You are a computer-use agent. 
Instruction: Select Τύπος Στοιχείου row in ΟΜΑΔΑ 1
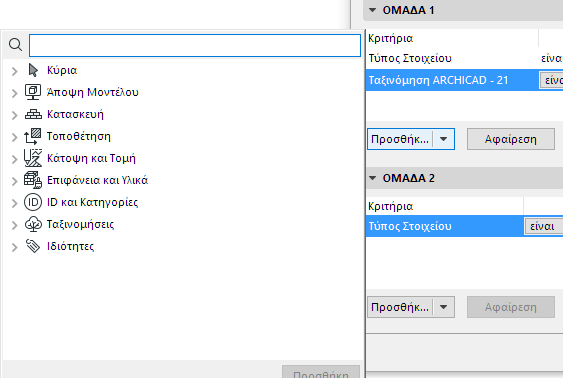click(464, 58)
